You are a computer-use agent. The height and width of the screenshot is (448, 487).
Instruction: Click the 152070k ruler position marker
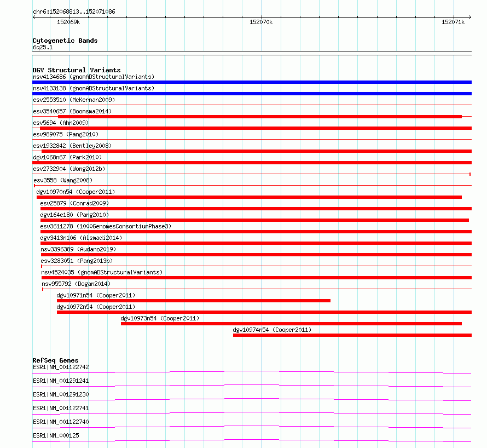coord(261,22)
